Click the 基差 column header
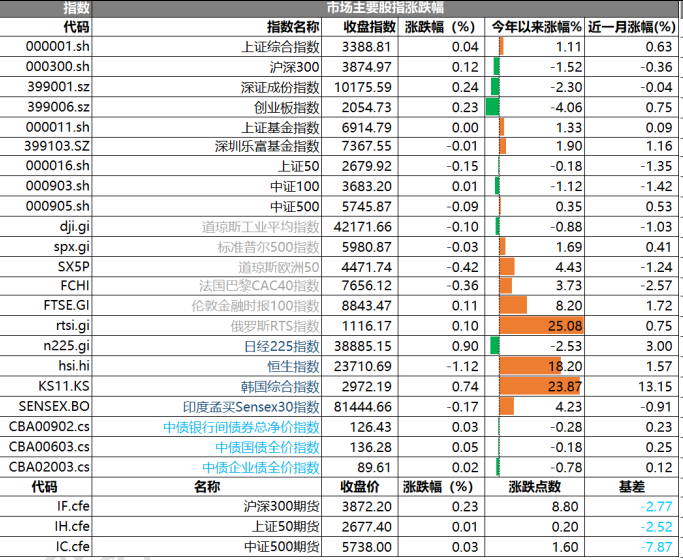Image resolution: width=683 pixels, height=560 pixels. click(x=632, y=487)
